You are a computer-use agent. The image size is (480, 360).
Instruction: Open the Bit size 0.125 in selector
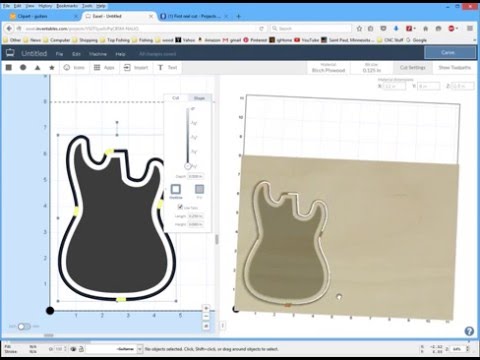click(x=372, y=68)
